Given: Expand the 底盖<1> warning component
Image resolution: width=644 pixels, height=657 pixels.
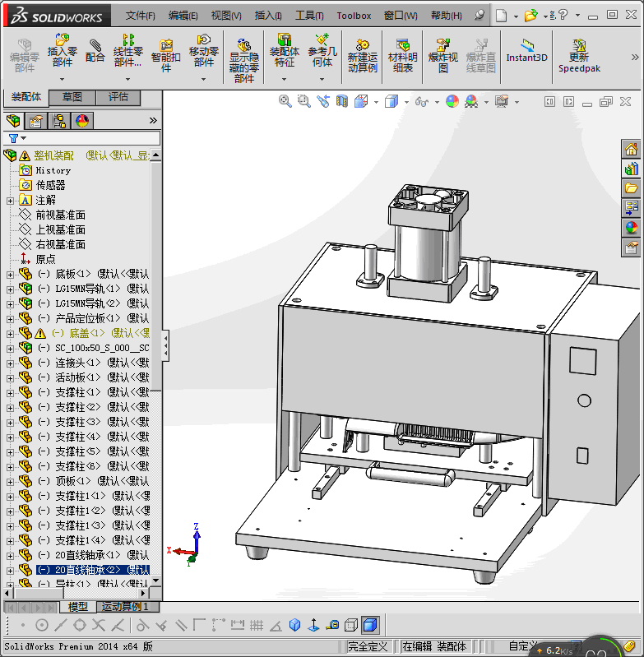Looking at the screenshot, I should point(10,334).
